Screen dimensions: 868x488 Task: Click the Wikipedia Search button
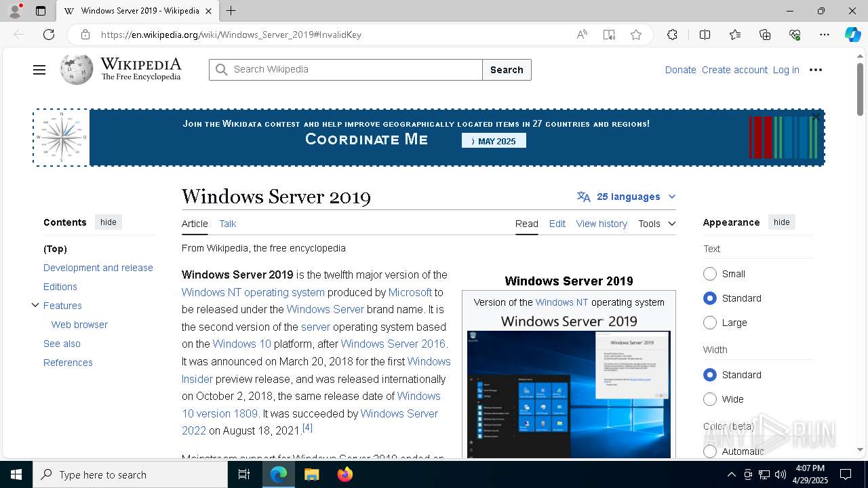pos(507,70)
